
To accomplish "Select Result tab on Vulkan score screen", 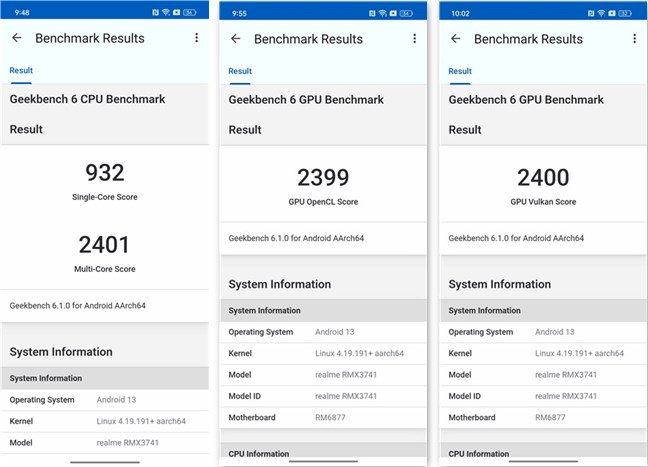I will (x=460, y=71).
